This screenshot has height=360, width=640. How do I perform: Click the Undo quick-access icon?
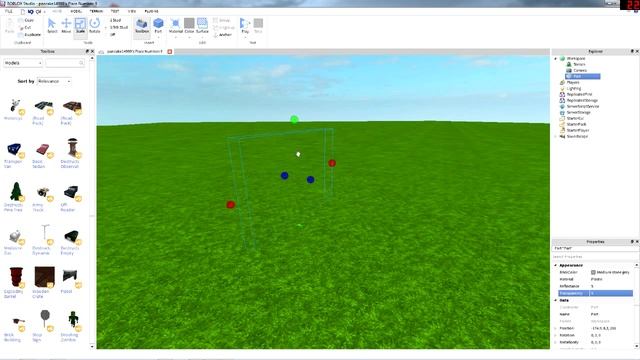(31, 12)
